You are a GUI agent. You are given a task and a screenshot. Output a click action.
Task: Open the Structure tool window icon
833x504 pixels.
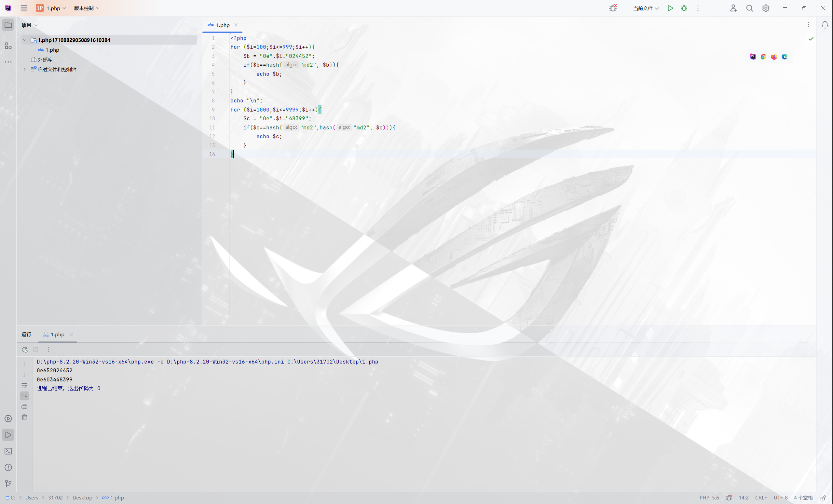tap(8, 46)
